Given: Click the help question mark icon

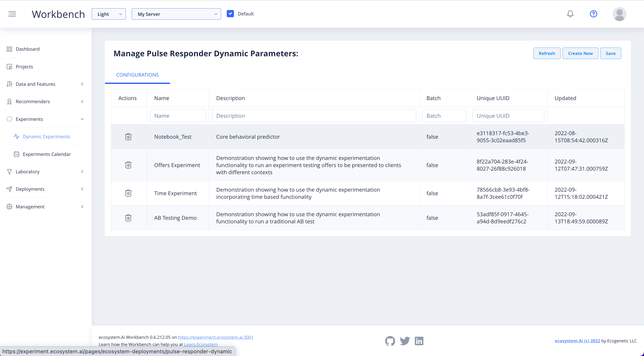Looking at the screenshot, I should [x=593, y=14].
